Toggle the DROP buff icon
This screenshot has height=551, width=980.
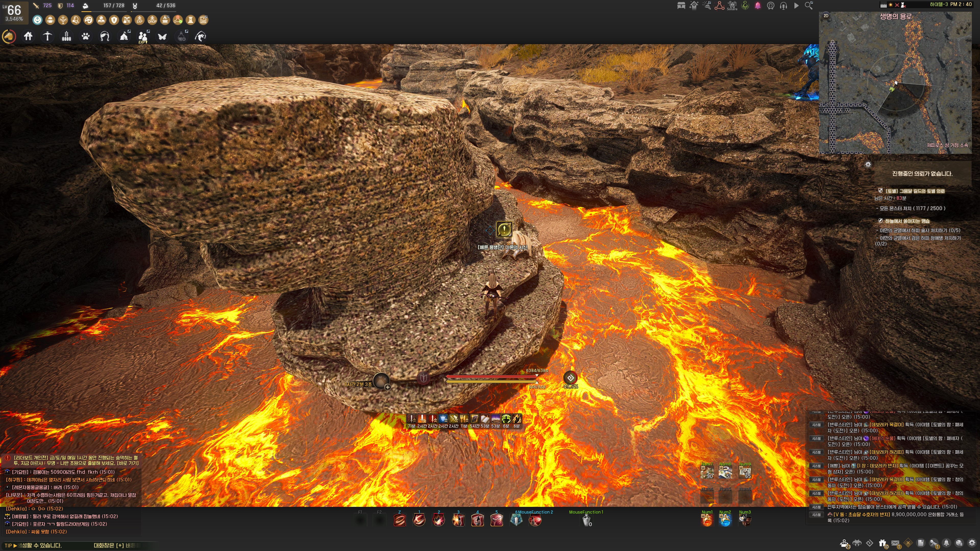[152, 20]
